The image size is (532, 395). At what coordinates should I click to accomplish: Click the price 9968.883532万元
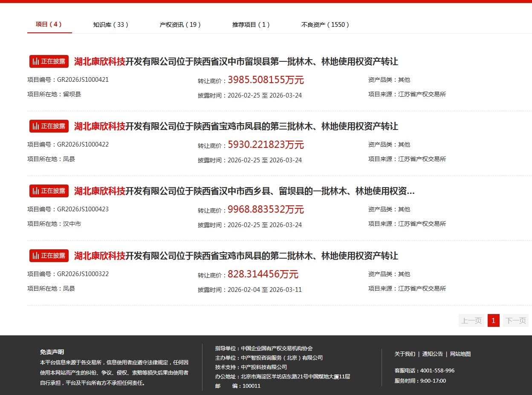266,210
